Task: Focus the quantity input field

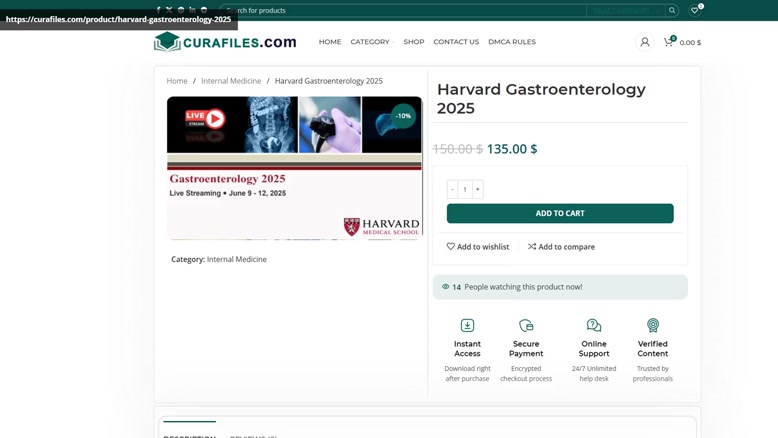Action: (465, 189)
